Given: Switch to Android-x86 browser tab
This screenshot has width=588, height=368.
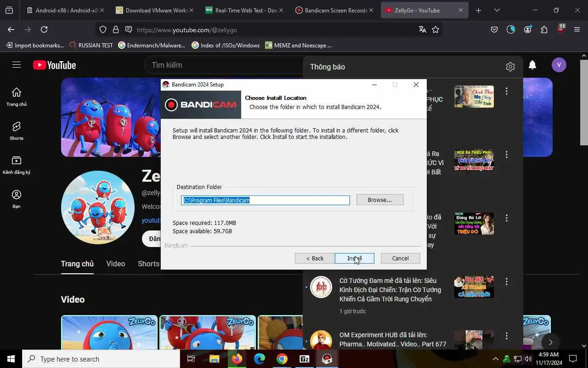Looking at the screenshot, I should tap(64, 10).
